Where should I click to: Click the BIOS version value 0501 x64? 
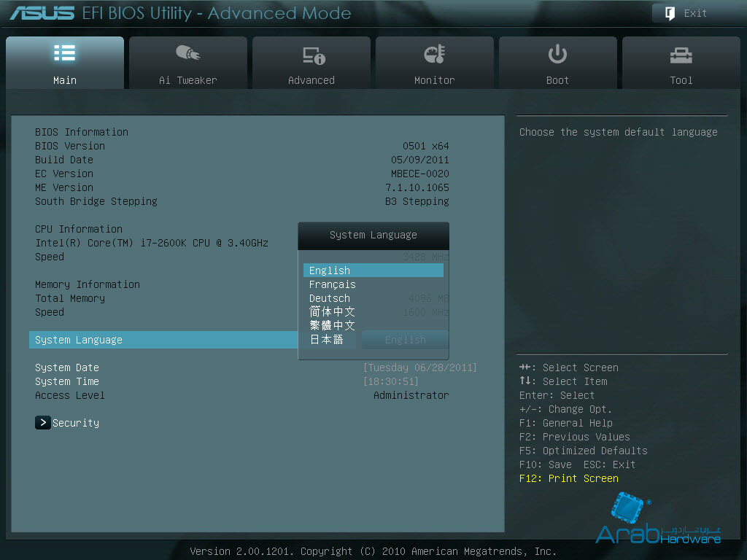tap(426, 146)
